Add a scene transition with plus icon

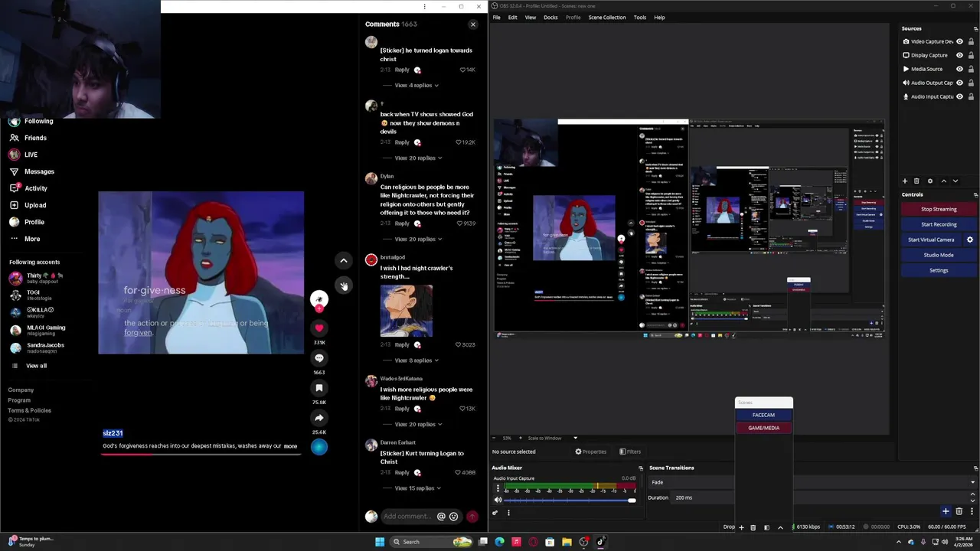coord(946,511)
